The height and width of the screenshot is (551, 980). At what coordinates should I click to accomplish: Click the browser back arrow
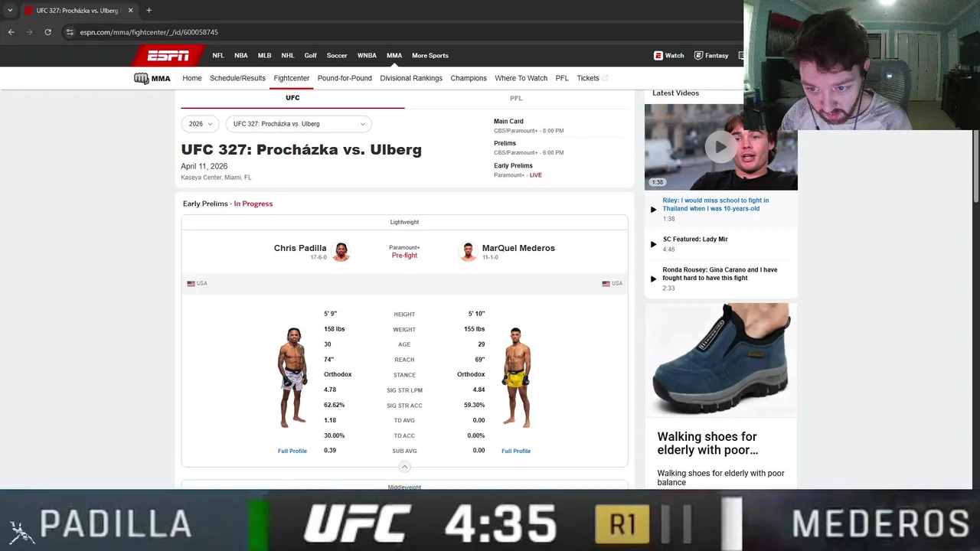[x=11, y=32]
